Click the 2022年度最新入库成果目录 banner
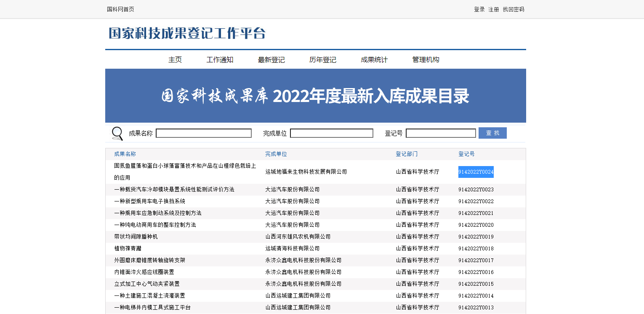The image size is (644, 314). pos(316,96)
